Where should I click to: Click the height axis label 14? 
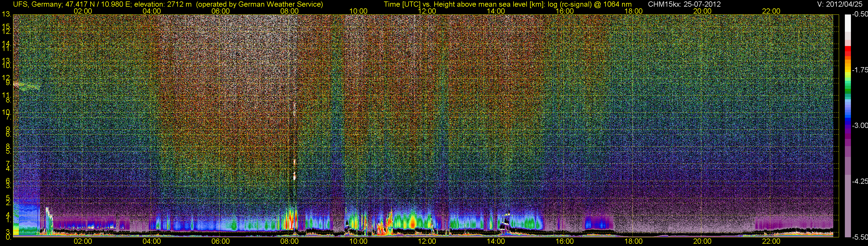(x=6, y=44)
